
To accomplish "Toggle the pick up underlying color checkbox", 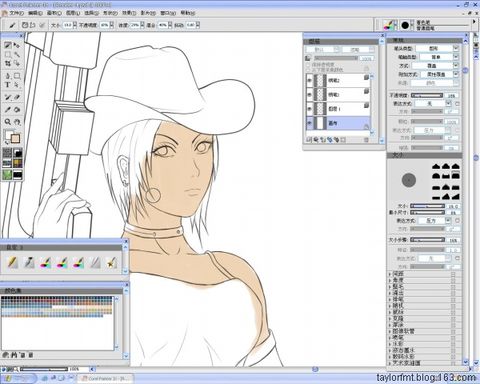I will pyautogui.click(x=308, y=69).
